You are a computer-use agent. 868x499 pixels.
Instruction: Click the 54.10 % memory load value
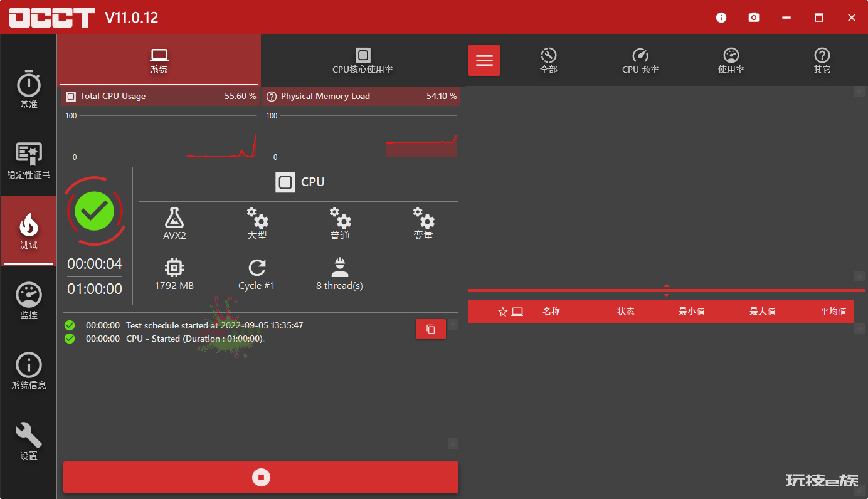coord(442,97)
